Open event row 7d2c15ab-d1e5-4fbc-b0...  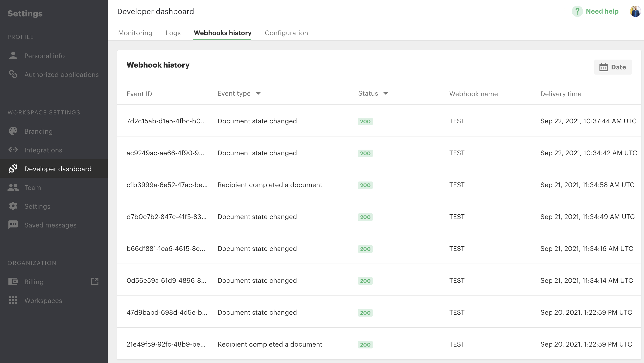pyautogui.click(x=166, y=121)
